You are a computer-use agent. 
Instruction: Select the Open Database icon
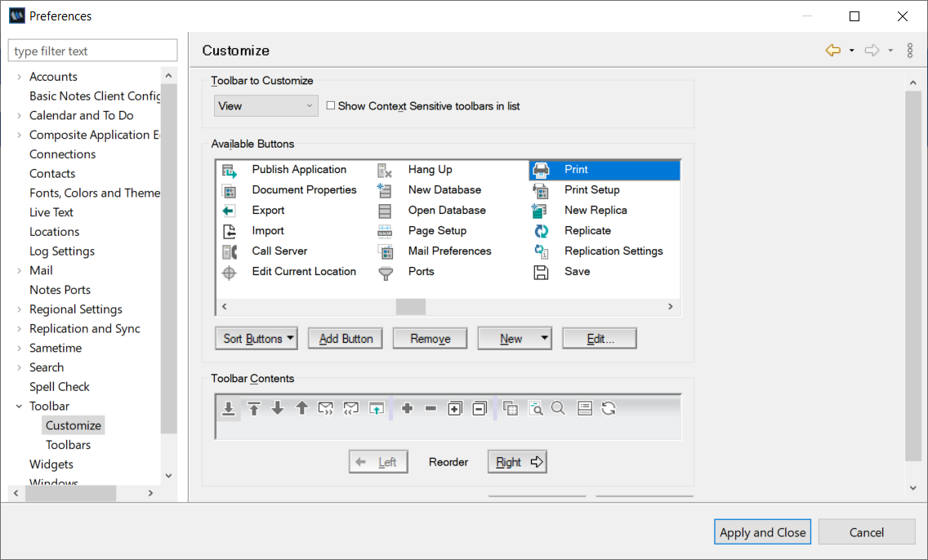[385, 211]
